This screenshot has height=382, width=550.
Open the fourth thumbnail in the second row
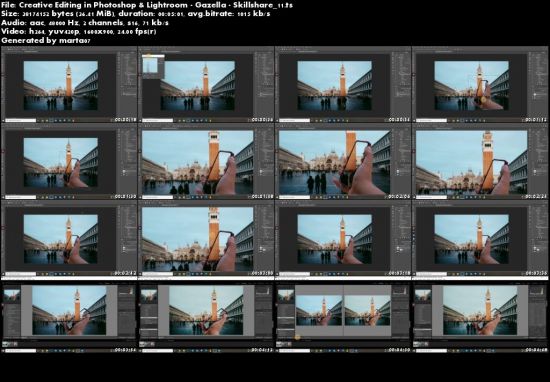pos(480,161)
